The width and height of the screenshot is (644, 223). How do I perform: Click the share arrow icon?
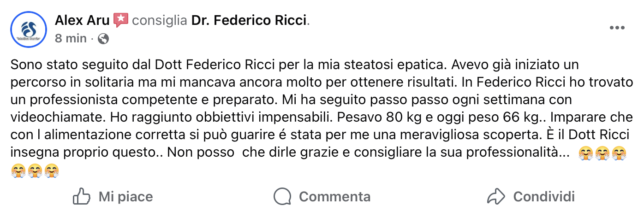pos(496,197)
